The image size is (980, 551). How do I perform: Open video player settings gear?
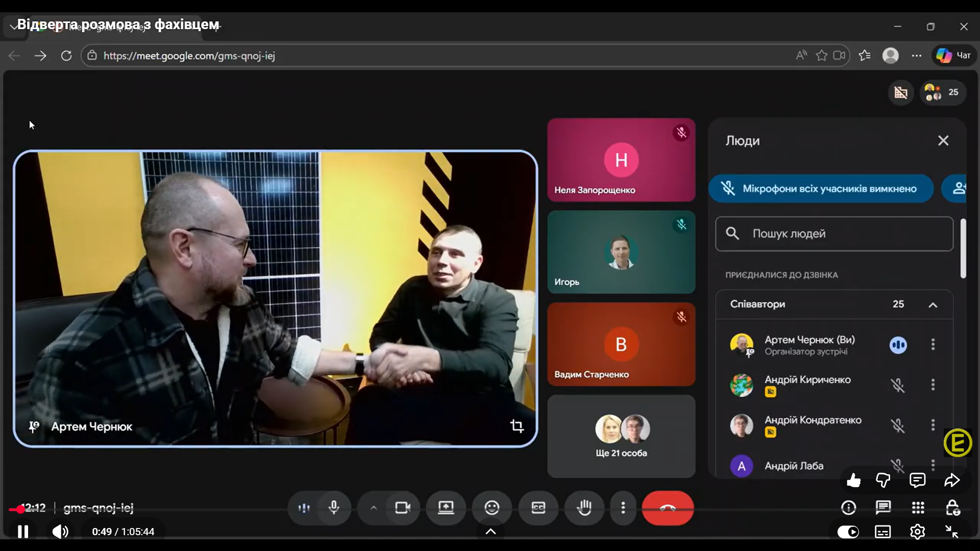coord(918,532)
